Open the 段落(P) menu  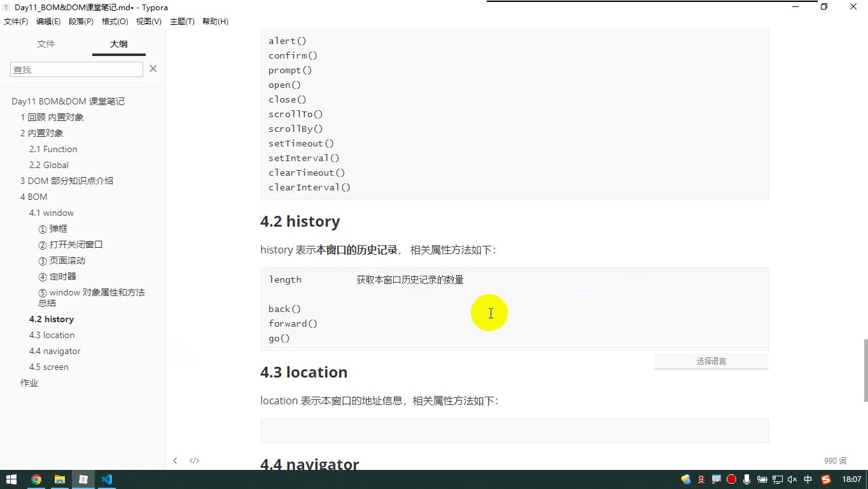click(x=81, y=22)
